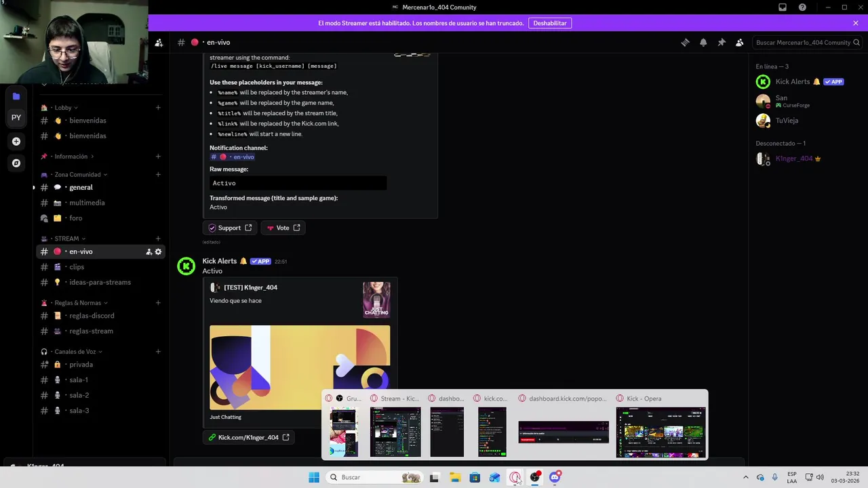Switch to the Kick - Opera window preview

click(x=660, y=426)
